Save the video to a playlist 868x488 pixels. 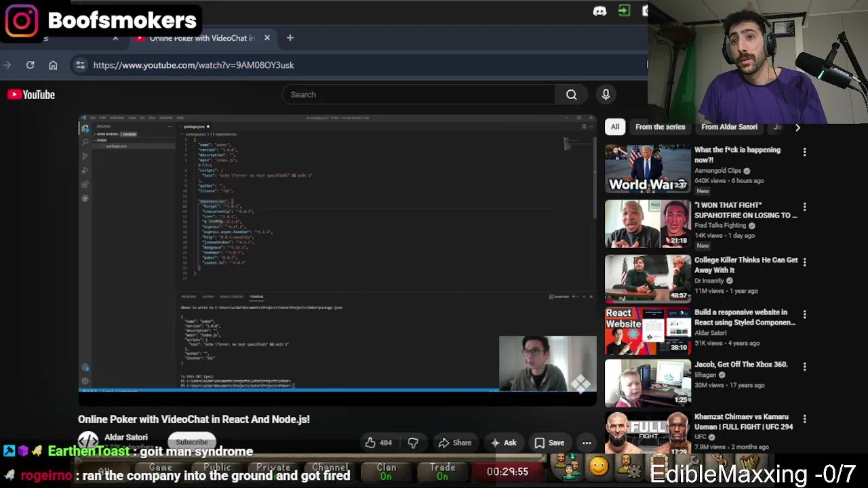549,443
